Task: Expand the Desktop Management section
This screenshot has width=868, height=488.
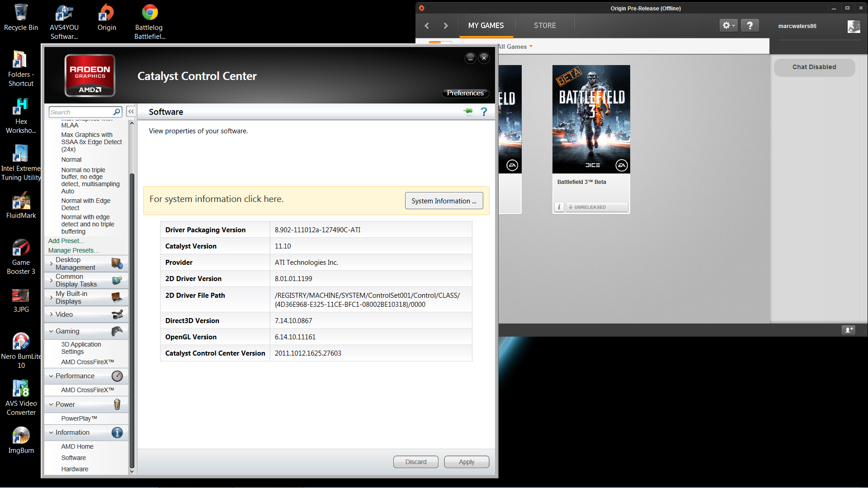Action: (x=51, y=263)
